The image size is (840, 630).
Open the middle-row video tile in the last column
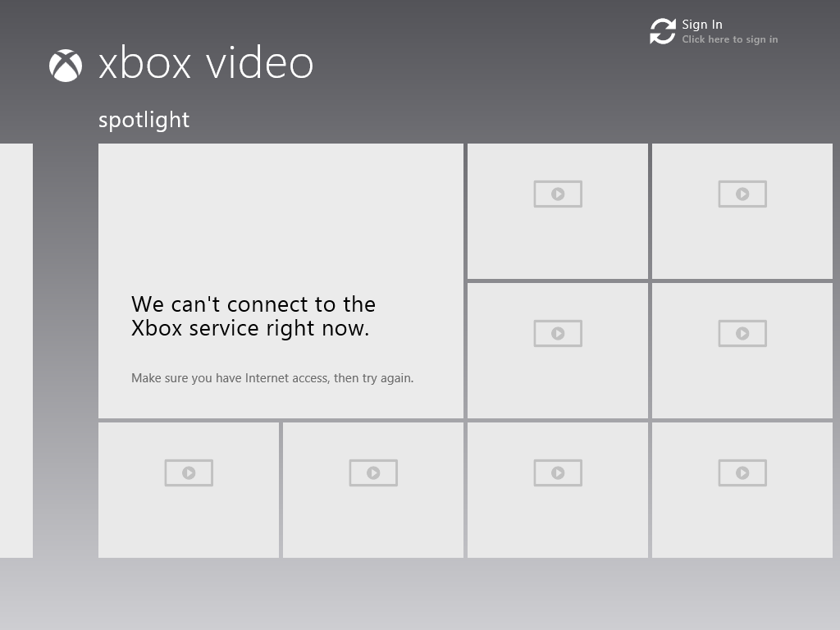click(742, 350)
